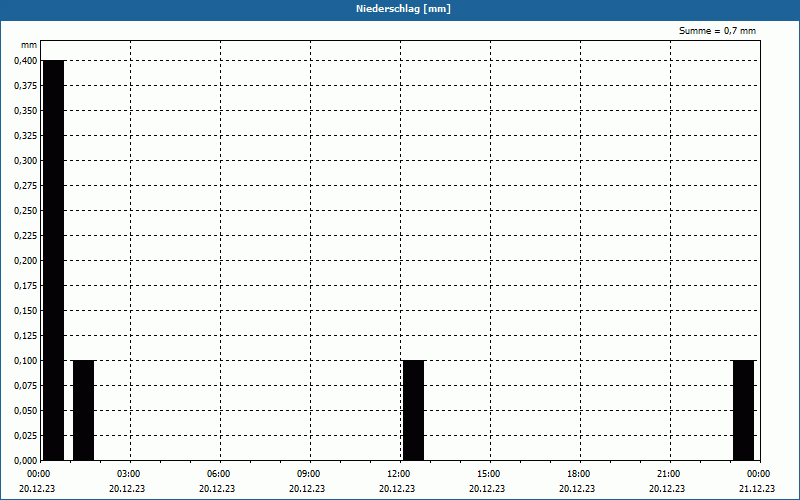The height and width of the screenshot is (500, 800).
Task: Click the mm unit label above y-axis
Action: tap(29, 45)
